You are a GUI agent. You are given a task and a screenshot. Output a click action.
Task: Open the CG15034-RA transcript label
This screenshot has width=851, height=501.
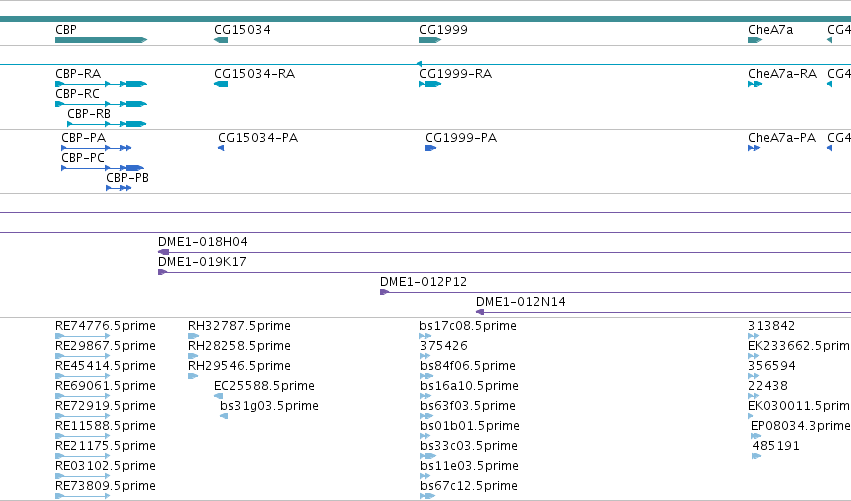[255, 74]
